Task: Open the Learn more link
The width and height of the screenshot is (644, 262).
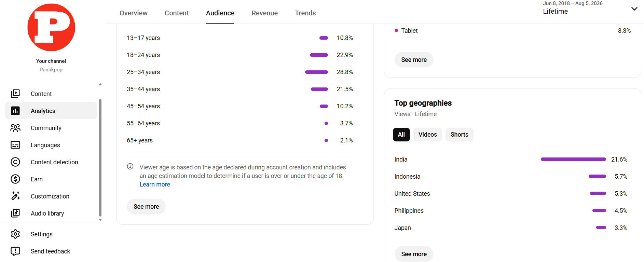Action: pyautogui.click(x=155, y=184)
